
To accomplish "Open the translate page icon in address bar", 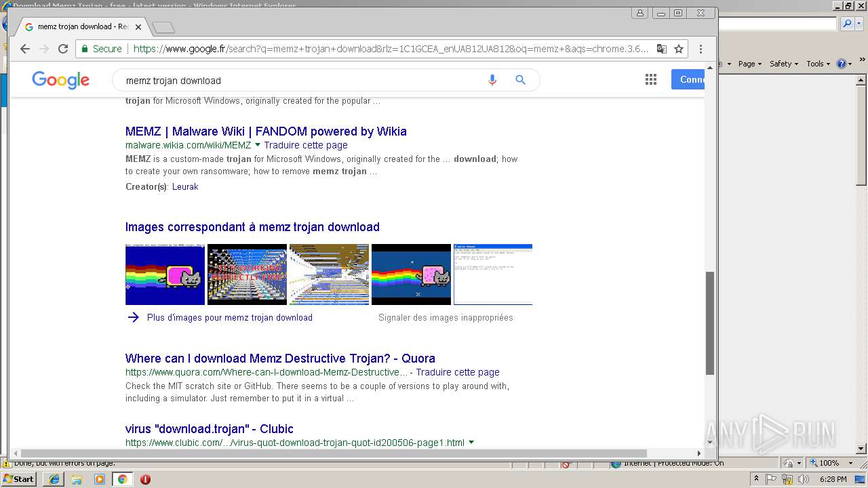I will 662,49.
